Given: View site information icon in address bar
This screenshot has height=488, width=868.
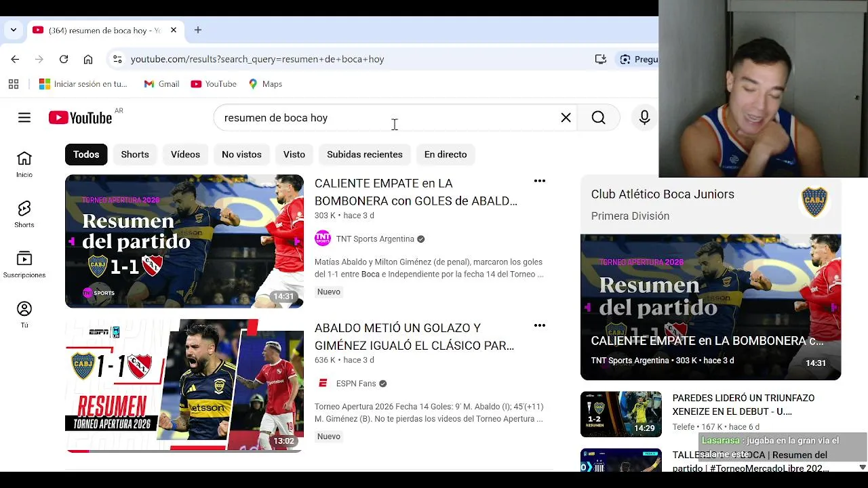Looking at the screenshot, I should tap(117, 59).
